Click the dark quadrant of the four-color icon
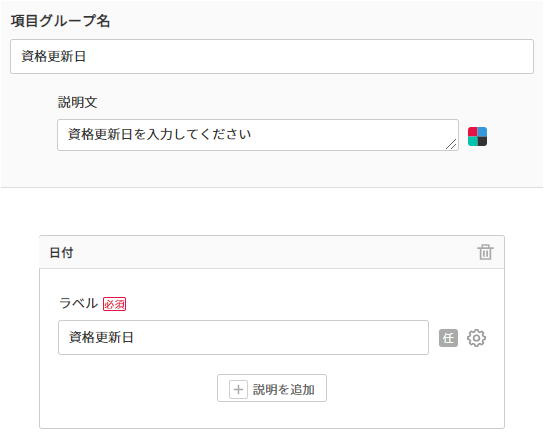 click(482, 141)
